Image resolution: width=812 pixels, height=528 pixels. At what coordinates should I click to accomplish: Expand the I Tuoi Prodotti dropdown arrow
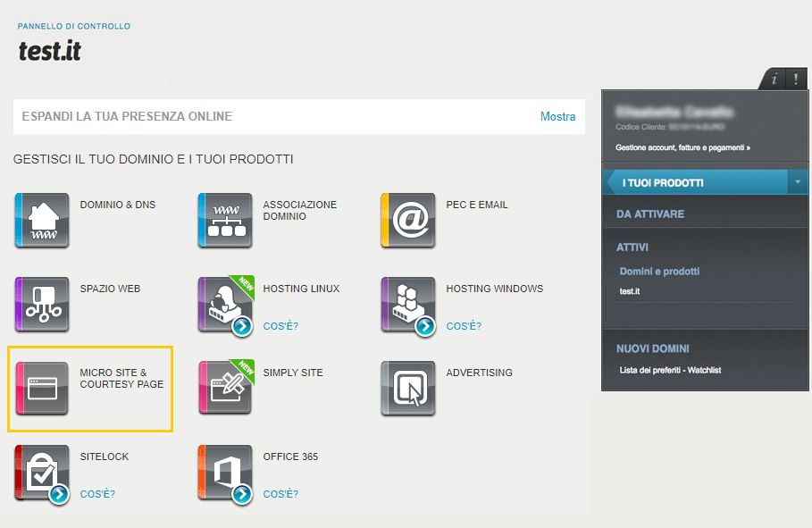click(x=798, y=182)
